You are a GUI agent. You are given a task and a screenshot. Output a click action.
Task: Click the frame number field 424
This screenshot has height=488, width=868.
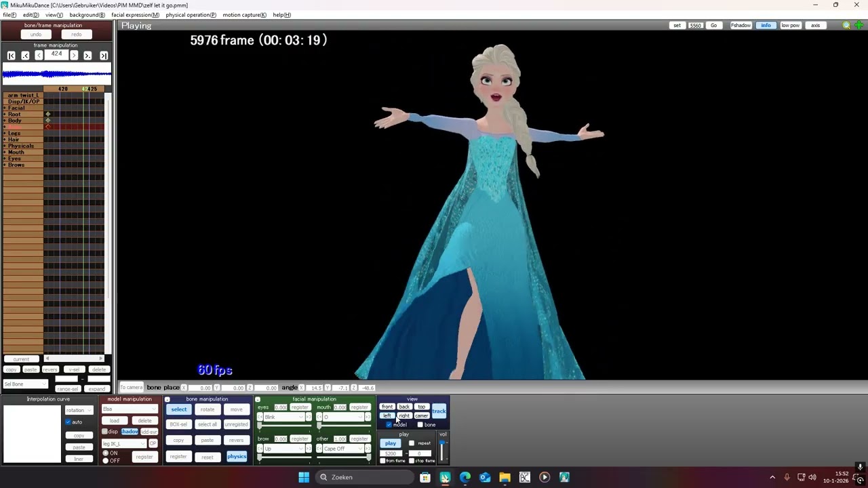coord(56,55)
